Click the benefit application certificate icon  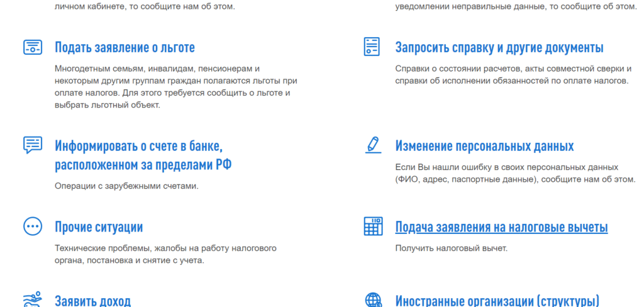point(33,47)
